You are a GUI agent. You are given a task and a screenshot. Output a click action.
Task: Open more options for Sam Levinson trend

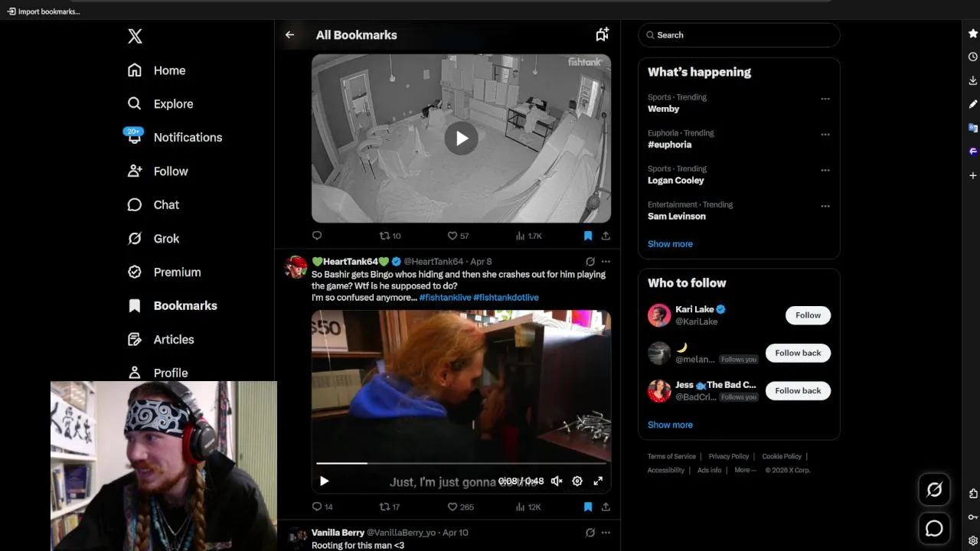point(825,206)
